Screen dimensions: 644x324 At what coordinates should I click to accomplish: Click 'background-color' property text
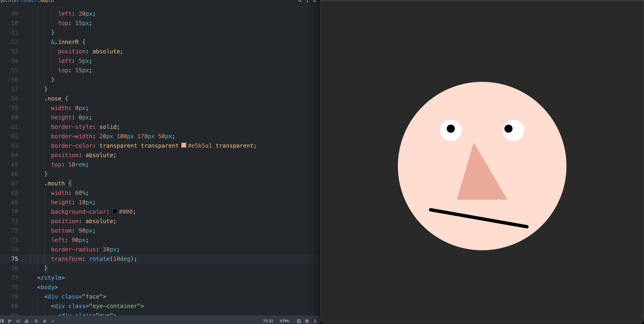[x=79, y=212]
